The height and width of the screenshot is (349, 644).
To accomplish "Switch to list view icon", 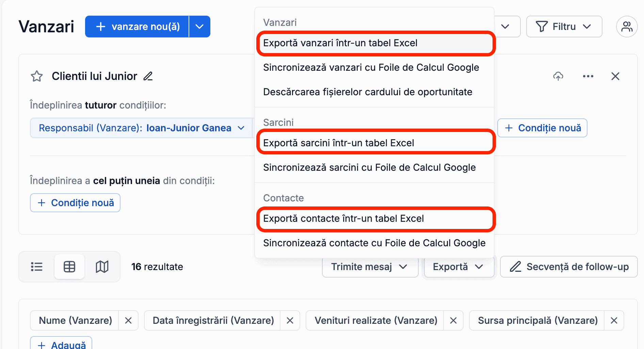I will pyautogui.click(x=37, y=267).
